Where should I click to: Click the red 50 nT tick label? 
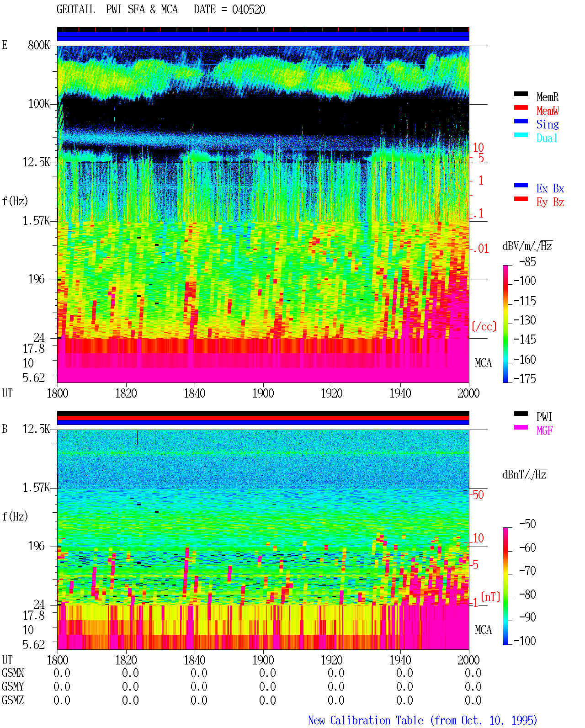tap(478, 494)
